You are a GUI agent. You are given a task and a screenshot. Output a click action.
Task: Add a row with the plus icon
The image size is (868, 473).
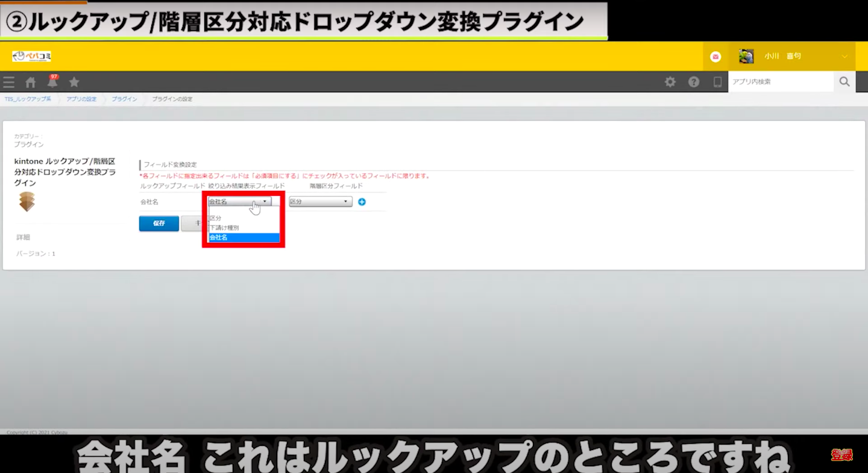tap(362, 202)
